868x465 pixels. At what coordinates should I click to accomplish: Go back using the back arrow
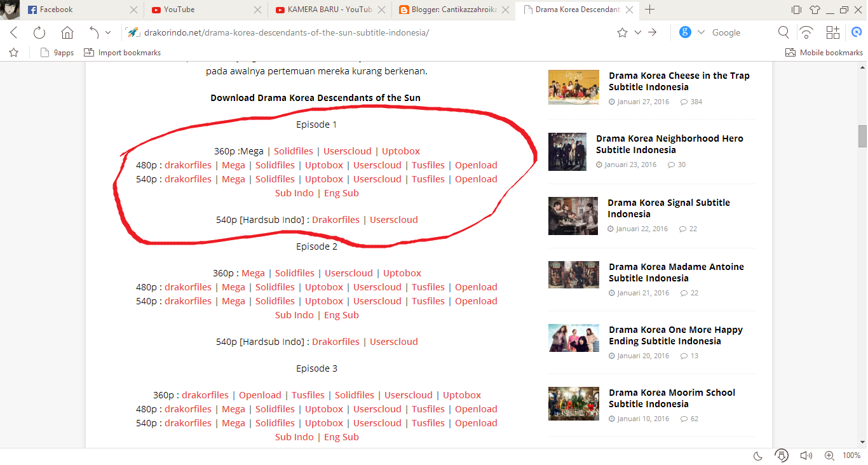pos(14,32)
